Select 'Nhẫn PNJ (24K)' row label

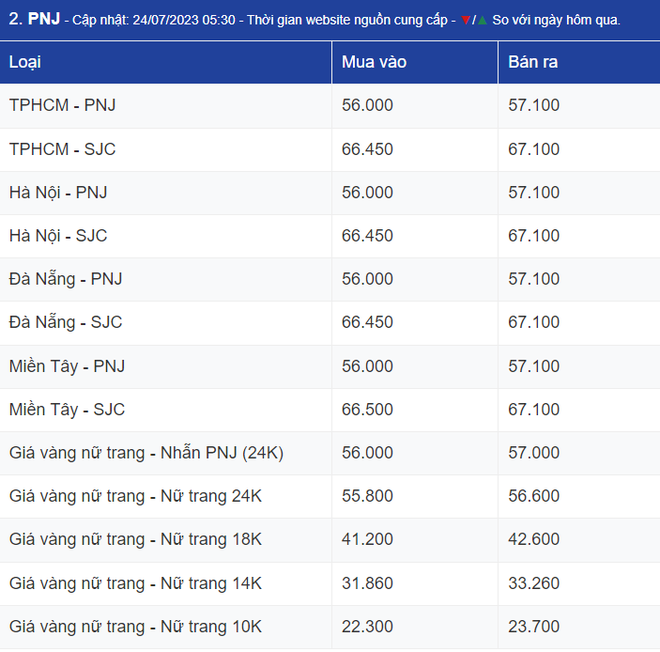tap(222, 453)
